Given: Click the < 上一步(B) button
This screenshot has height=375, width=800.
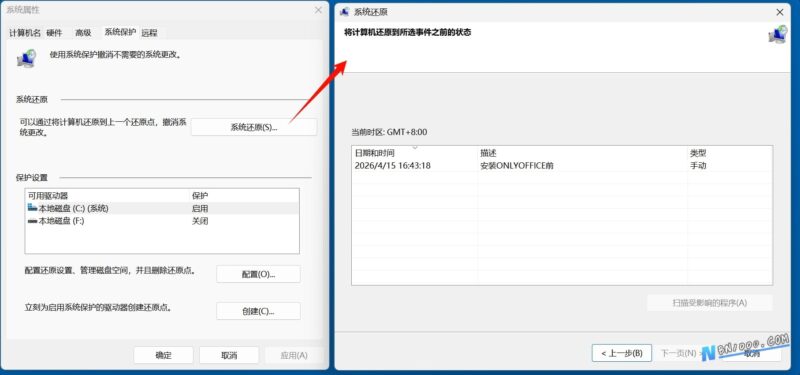Looking at the screenshot, I should click(621, 353).
